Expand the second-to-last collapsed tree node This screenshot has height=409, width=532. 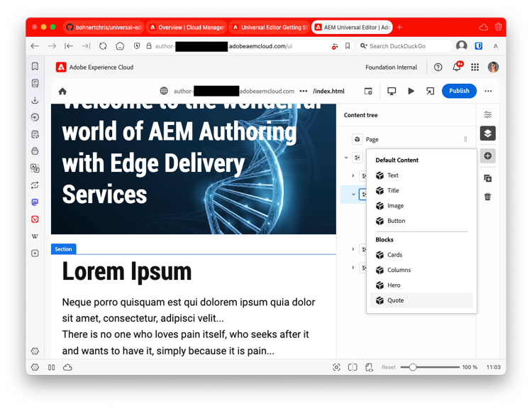pyautogui.click(x=353, y=249)
